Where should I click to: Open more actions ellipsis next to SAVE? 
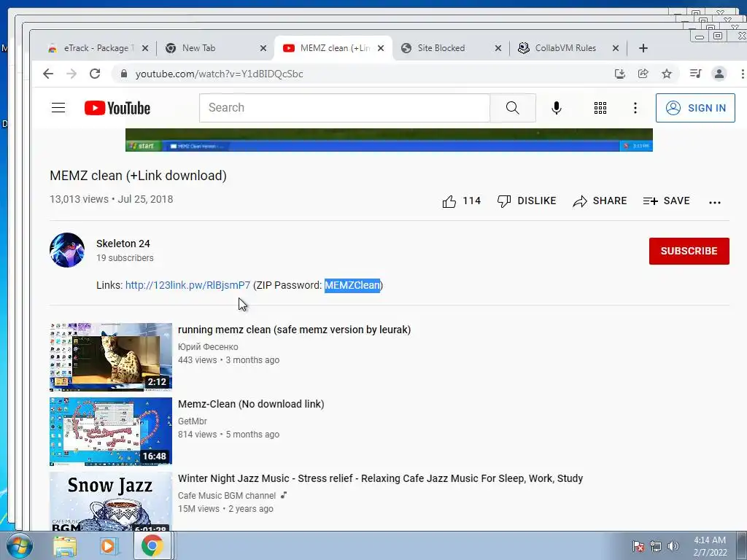coord(715,203)
